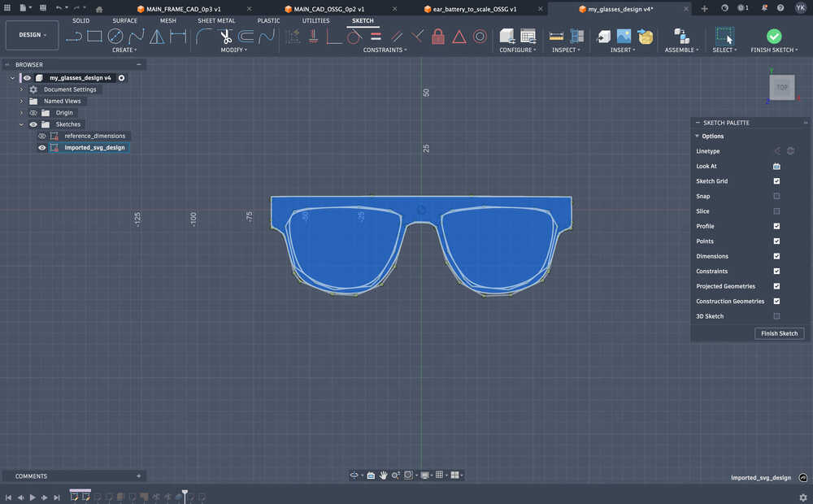Viewport: 813px width, 504px height.
Task: Click the Finish Sketch button
Action: (779, 333)
